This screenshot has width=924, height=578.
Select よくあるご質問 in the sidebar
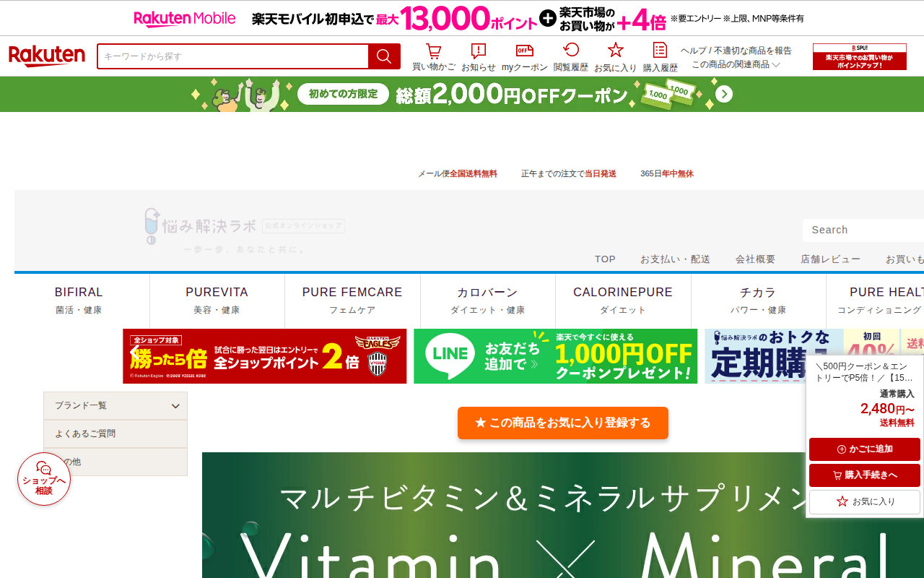point(115,433)
